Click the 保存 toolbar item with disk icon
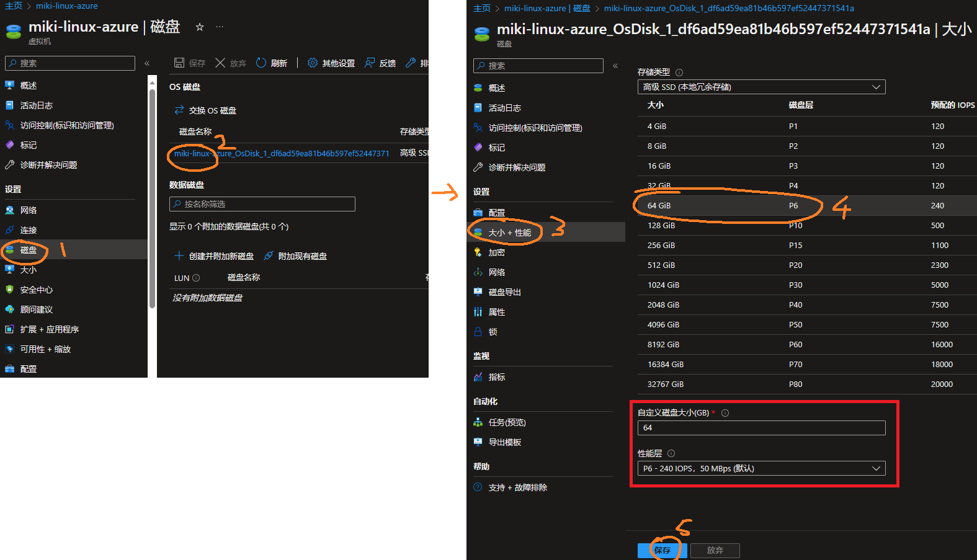This screenshot has width=977, height=560. pyautogui.click(x=190, y=63)
